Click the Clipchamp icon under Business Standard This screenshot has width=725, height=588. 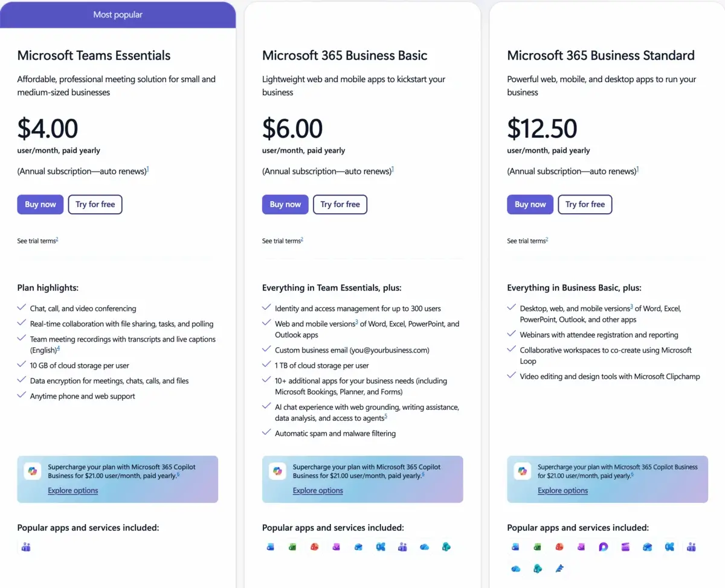click(625, 546)
